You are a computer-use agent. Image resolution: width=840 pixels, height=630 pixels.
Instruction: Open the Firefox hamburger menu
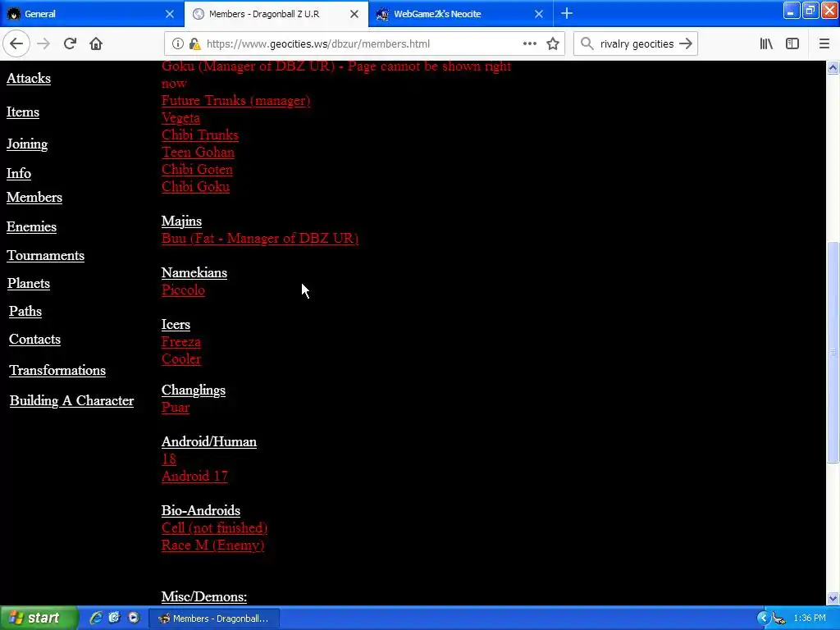tap(824, 44)
